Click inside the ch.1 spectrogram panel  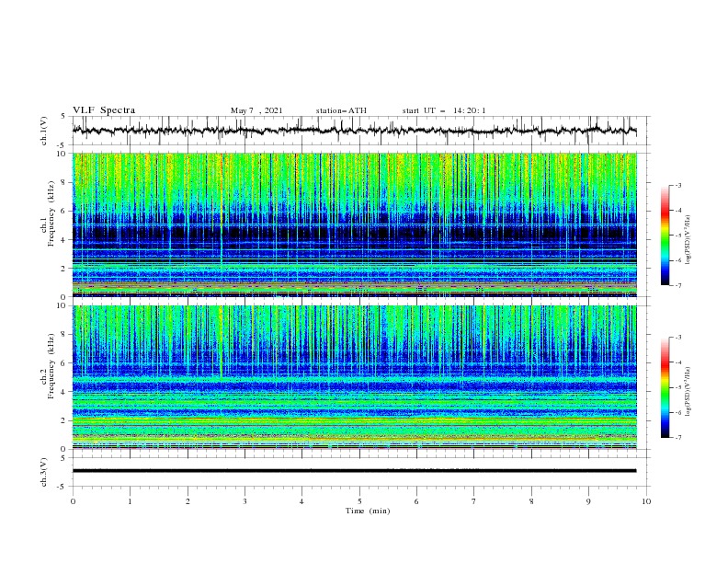(354, 224)
